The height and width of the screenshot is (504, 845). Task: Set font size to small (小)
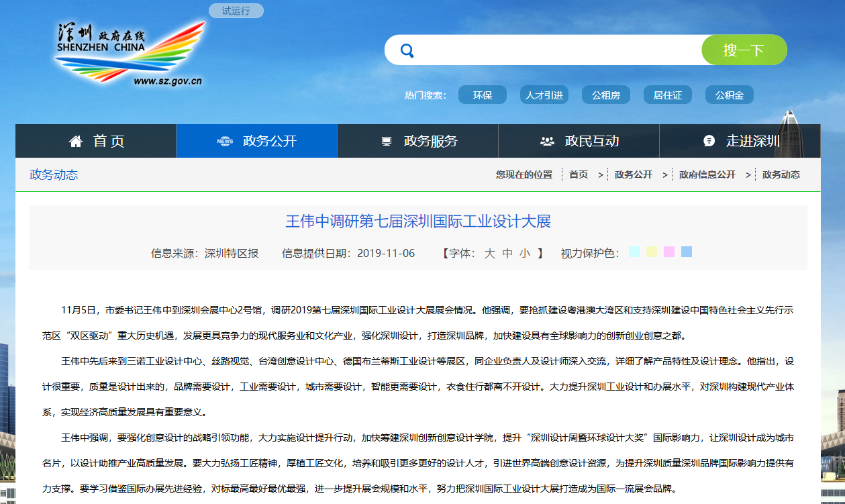(x=524, y=253)
